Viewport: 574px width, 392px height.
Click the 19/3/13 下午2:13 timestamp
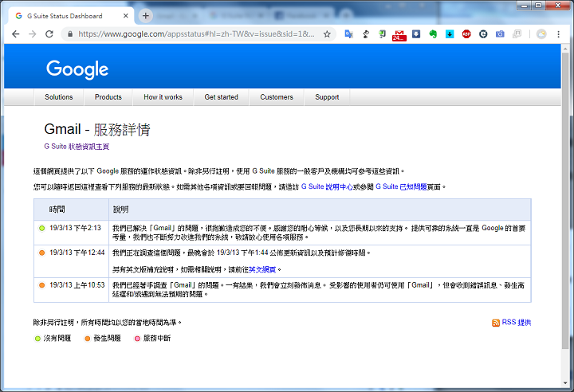tap(75, 228)
